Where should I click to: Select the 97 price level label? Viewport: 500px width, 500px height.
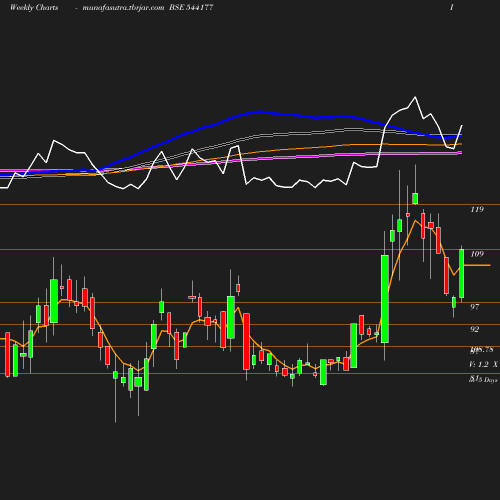(x=475, y=307)
